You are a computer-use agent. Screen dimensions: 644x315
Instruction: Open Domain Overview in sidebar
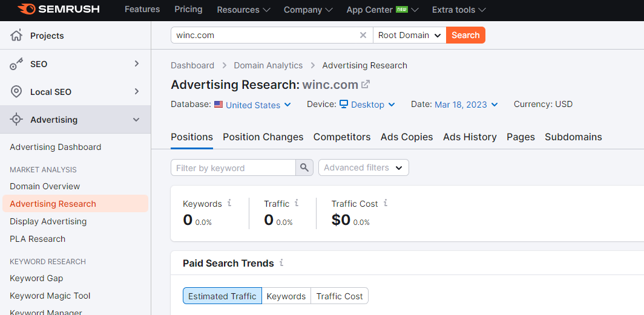point(45,186)
